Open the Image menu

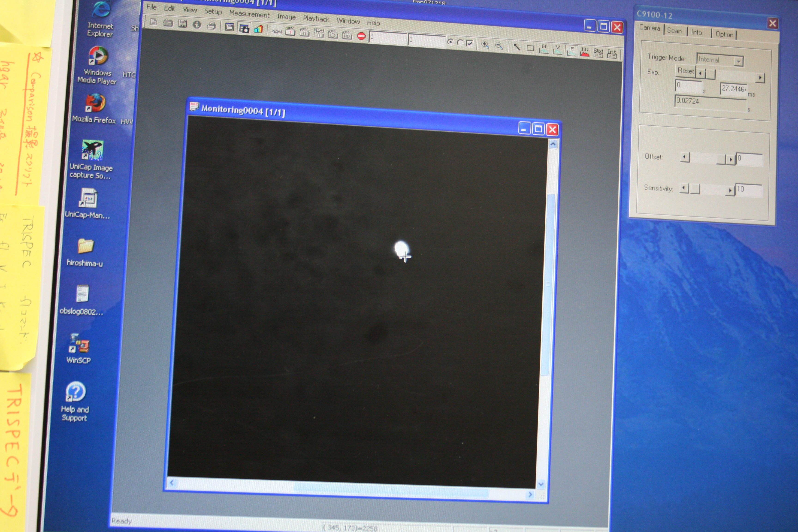click(x=286, y=17)
